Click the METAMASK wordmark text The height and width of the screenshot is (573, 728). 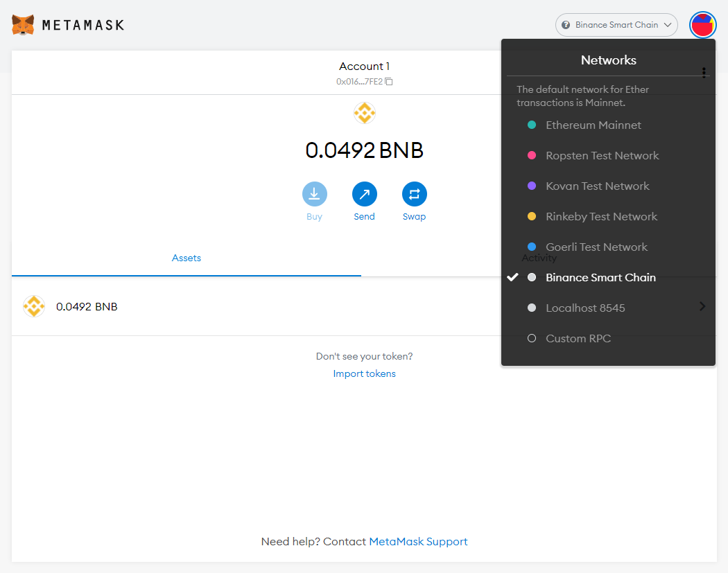[83, 25]
